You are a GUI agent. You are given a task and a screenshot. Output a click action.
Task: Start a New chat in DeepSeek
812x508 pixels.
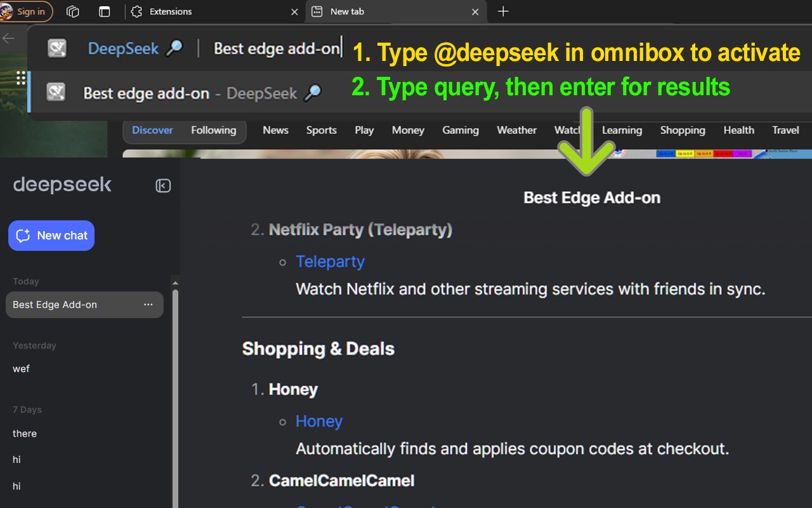(51, 236)
